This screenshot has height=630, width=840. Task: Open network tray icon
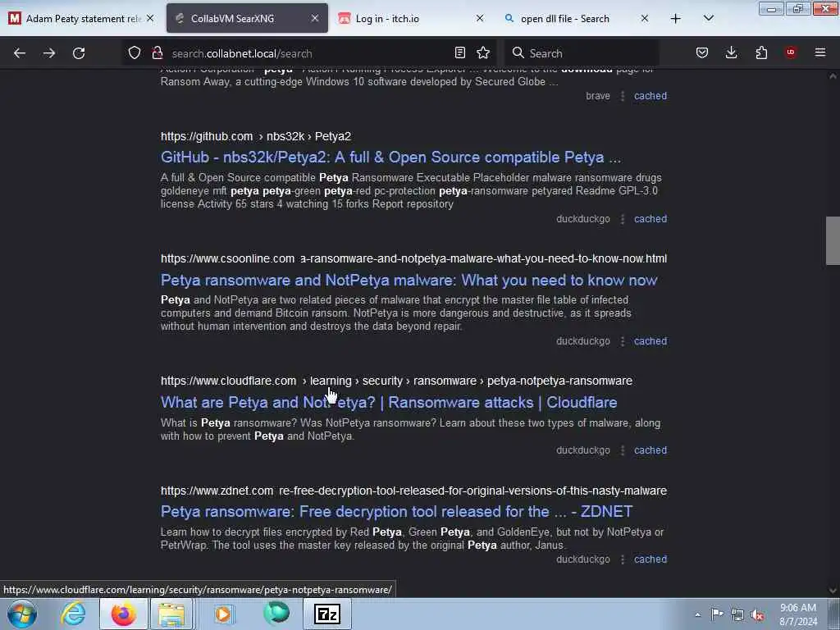click(x=737, y=615)
